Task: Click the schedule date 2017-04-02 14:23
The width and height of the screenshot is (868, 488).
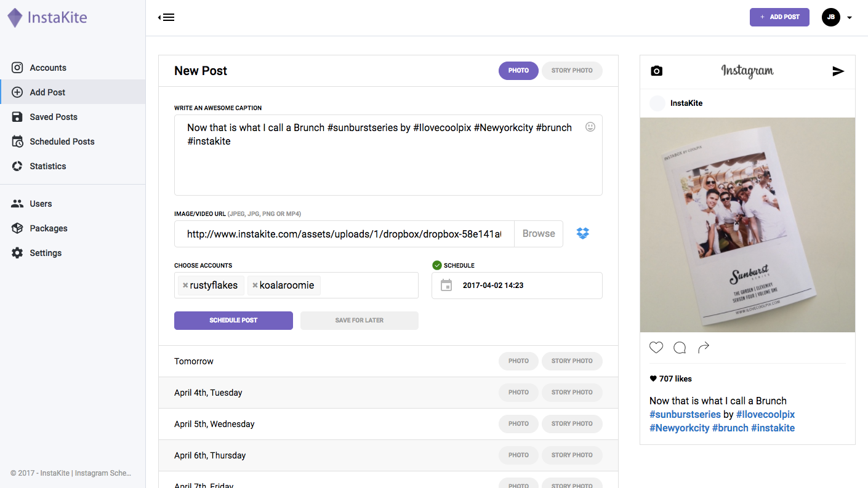Action: click(493, 286)
